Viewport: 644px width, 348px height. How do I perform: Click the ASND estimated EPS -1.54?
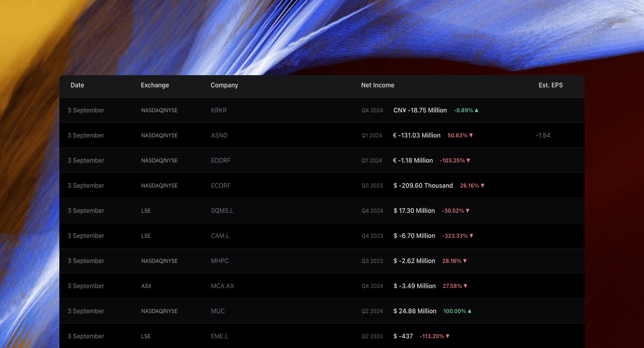(543, 135)
